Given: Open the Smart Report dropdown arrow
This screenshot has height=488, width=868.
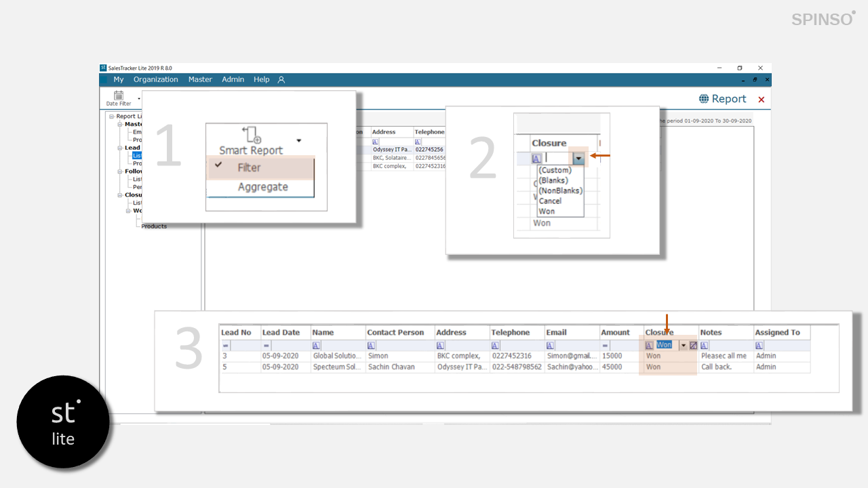Looking at the screenshot, I should 299,140.
